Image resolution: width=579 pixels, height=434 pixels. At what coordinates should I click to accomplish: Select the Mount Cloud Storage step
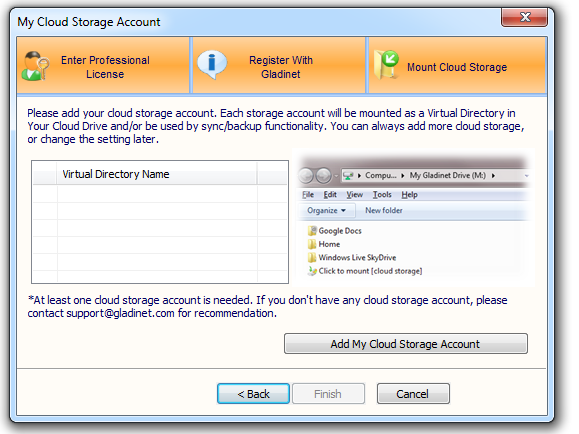[x=457, y=65]
